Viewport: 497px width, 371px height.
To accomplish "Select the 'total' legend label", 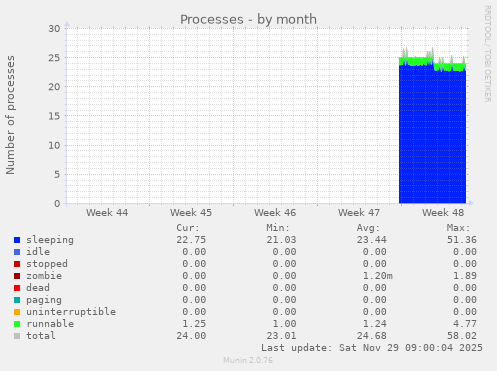I will 41,336.
